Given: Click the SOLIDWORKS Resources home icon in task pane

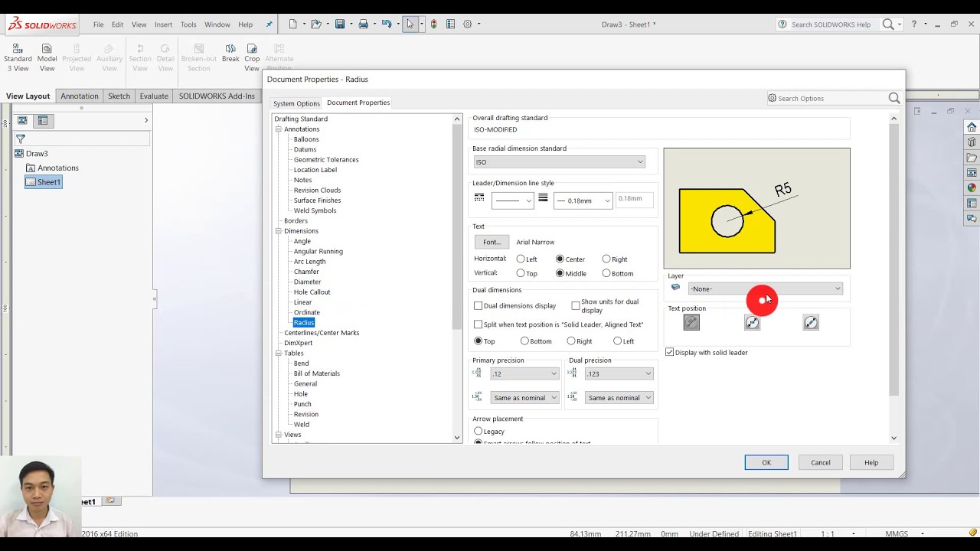Looking at the screenshot, I should [972, 127].
